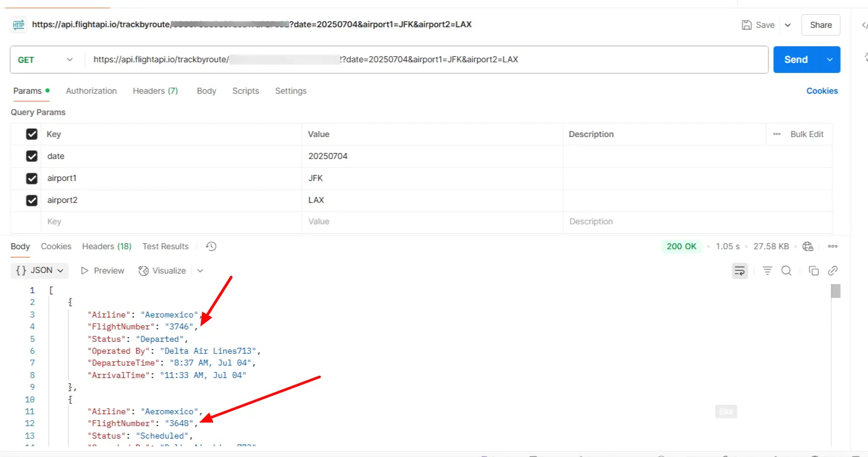The width and height of the screenshot is (868, 457).
Task: Uncheck the airport2 parameter checkbox
Action: tap(32, 200)
